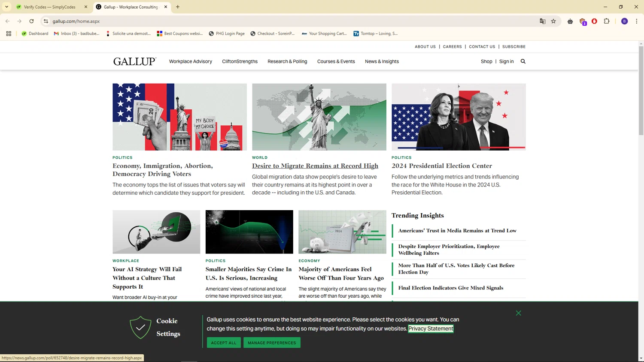Image resolution: width=644 pixels, height=362 pixels.
Task: View site information icon in the address bar
Action: coord(46,21)
